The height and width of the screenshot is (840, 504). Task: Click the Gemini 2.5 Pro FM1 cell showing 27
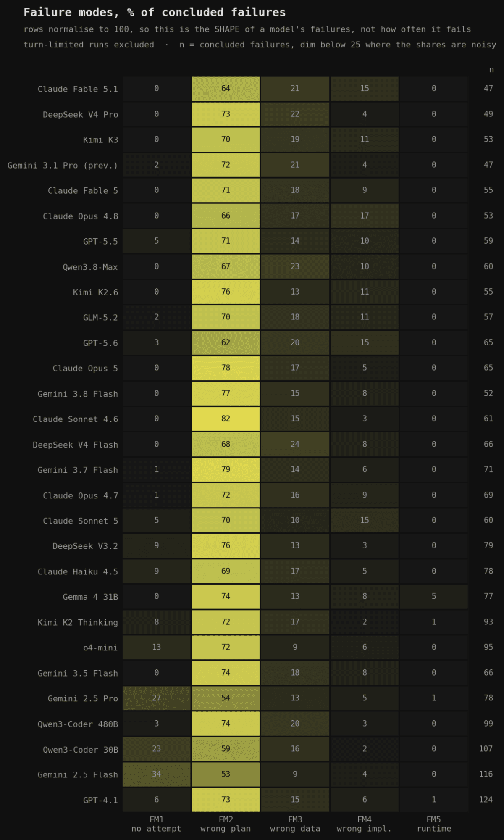pyautogui.click(x=156, y=698)
